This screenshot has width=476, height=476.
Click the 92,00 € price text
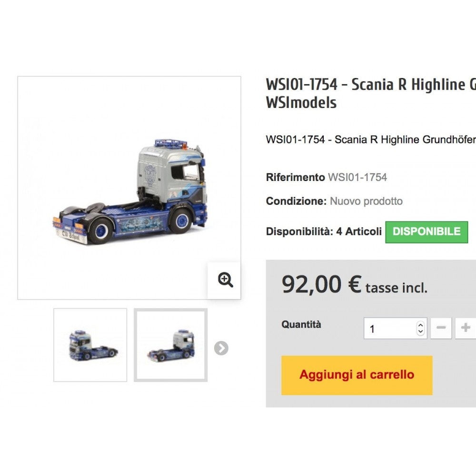tap(322, 285)
